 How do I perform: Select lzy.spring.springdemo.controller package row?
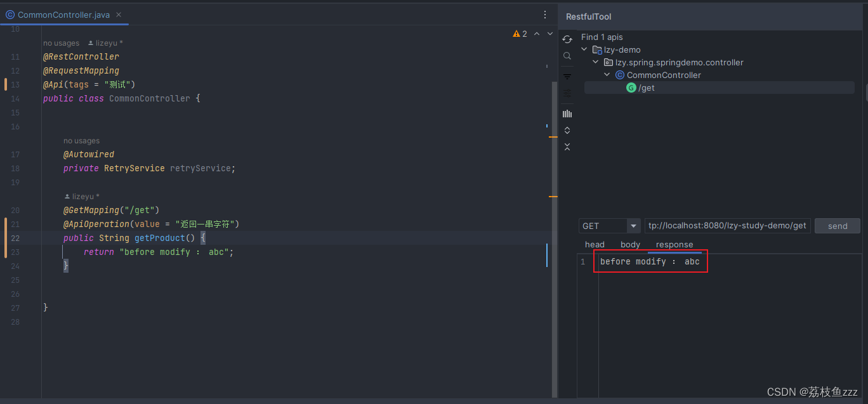pyautogui.click(x=679, y=62)
